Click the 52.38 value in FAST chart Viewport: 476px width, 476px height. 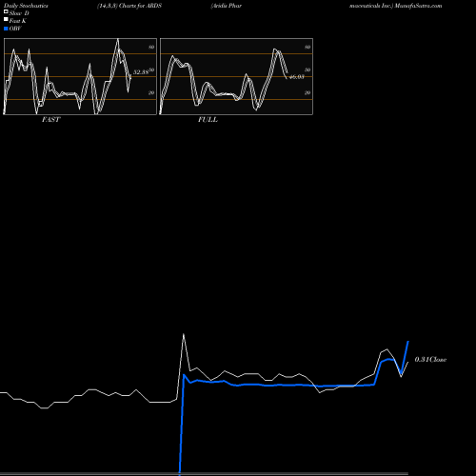[141, 72]
